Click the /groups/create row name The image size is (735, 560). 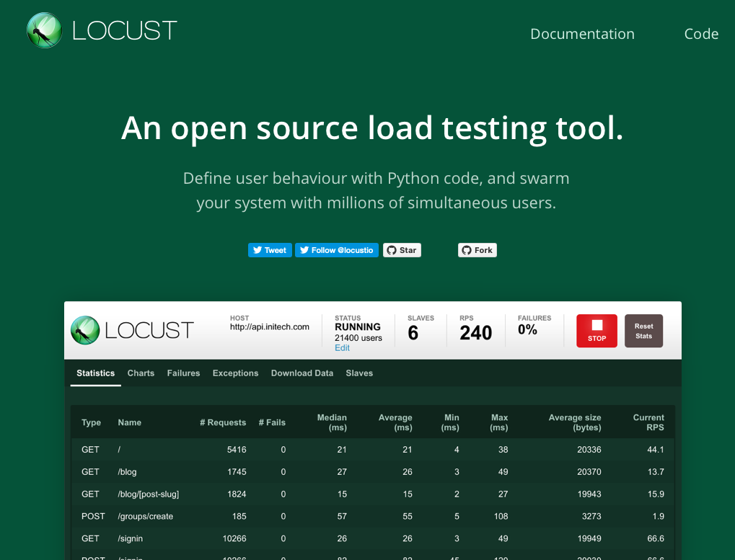[x=145, y=517]
